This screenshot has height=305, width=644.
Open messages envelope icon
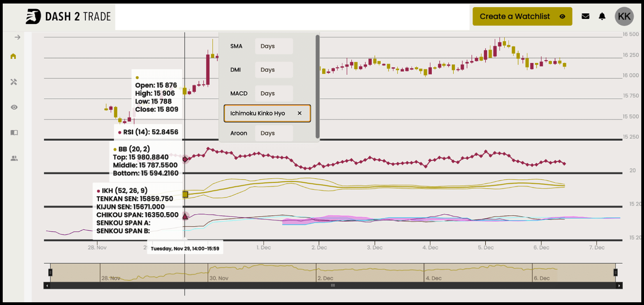click(x=586, y=16)
